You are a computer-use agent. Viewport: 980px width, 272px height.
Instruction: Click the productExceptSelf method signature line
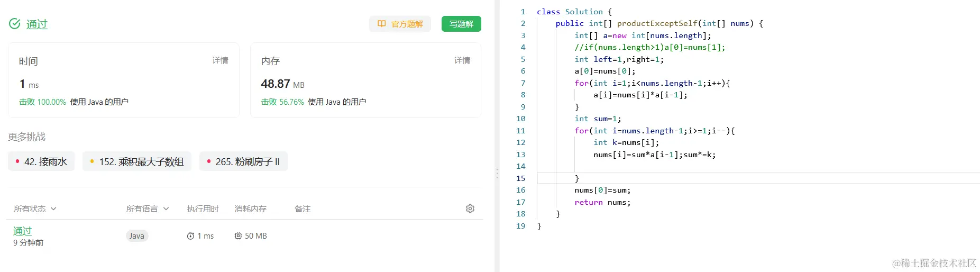click(x=659, y=23)
